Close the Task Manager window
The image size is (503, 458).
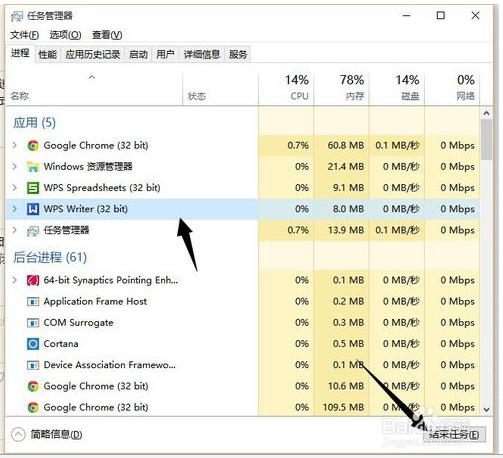[x=475, y=16]
